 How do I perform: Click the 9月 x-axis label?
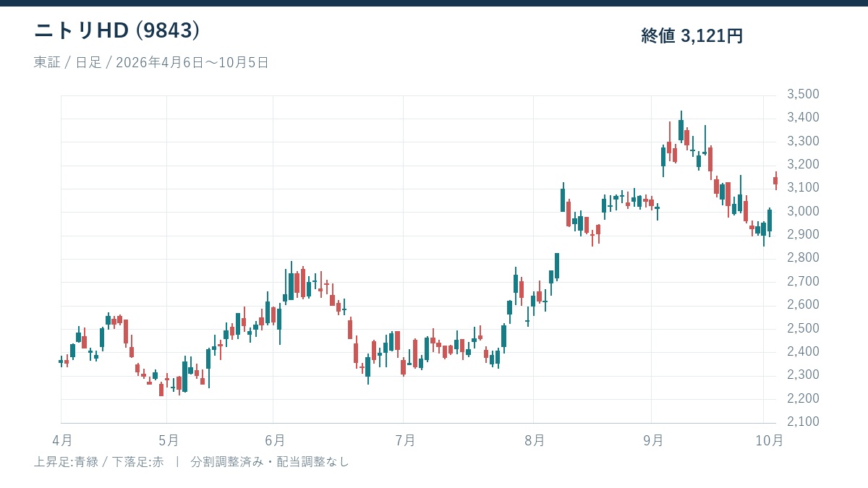click(x=652, y=440)
